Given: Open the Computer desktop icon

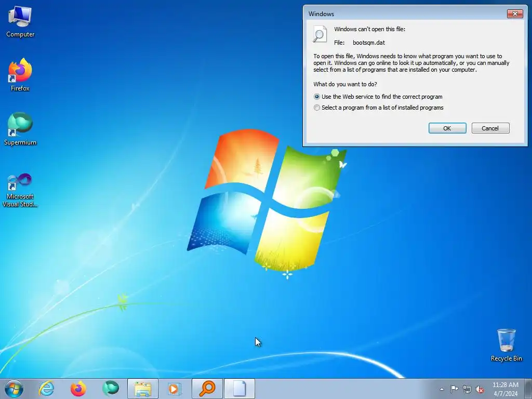Looking at the screenshot, I should tap(20, 21).
